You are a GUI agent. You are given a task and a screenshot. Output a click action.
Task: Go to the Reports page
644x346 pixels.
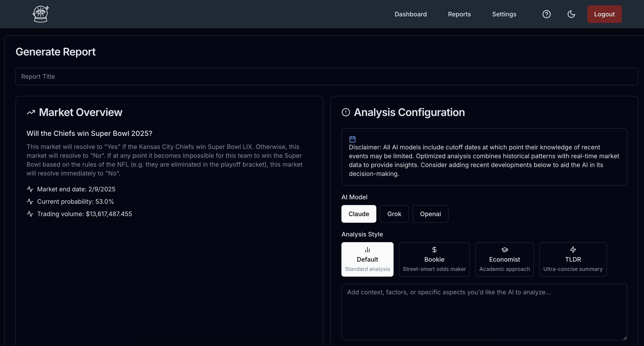[459, 14]
